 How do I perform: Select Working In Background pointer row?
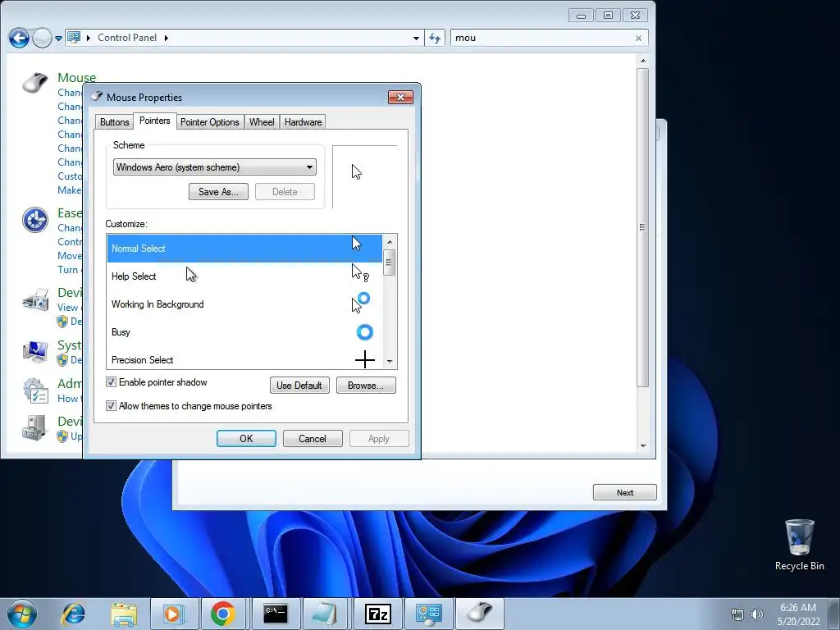(244, 304)
